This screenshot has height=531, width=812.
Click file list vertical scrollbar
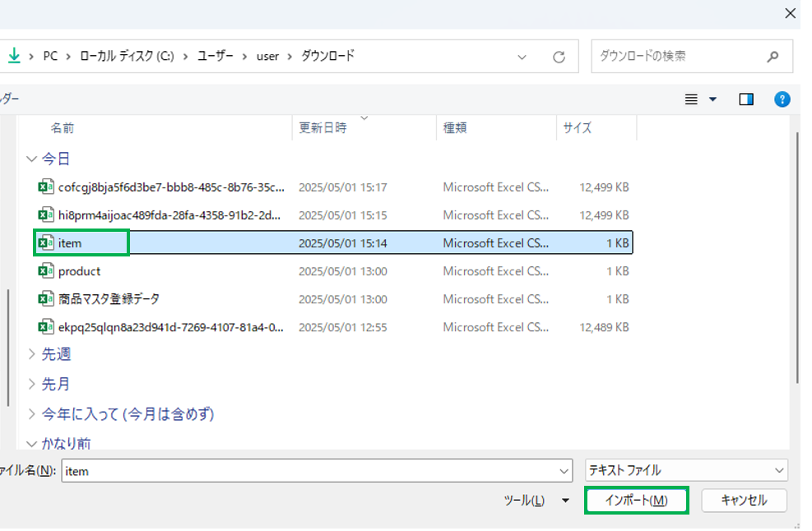797,258
